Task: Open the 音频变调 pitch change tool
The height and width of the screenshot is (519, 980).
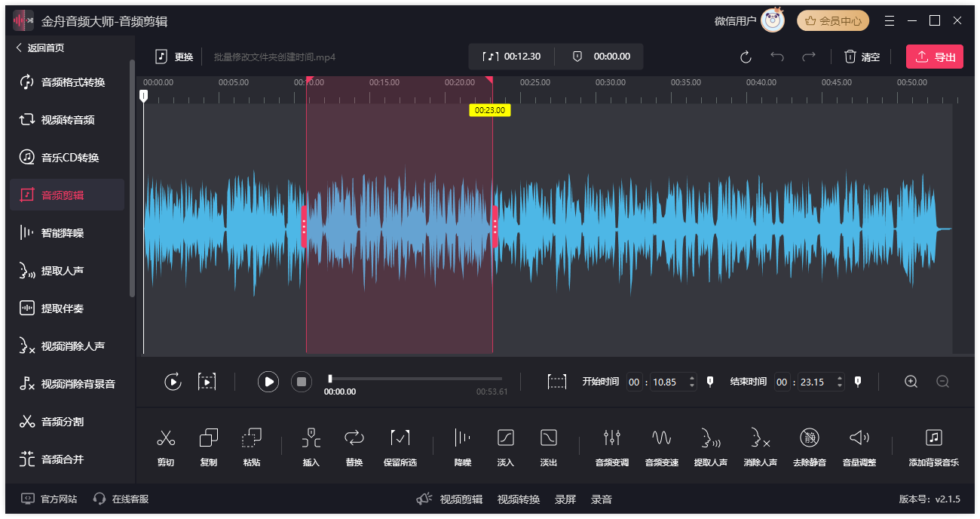Action: point(611,438)
